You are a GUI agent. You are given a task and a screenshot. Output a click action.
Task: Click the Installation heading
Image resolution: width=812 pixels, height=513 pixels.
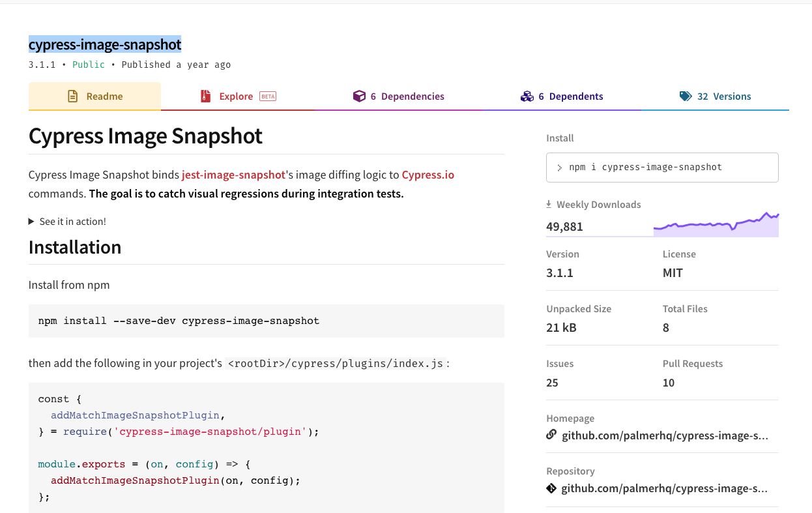(75, 248)
